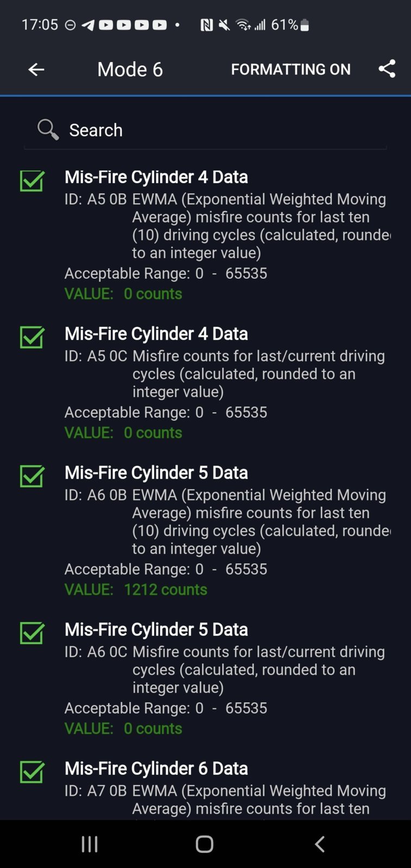Tap the Android home button
Screen dimensions: 411x868
pos(205,844)
